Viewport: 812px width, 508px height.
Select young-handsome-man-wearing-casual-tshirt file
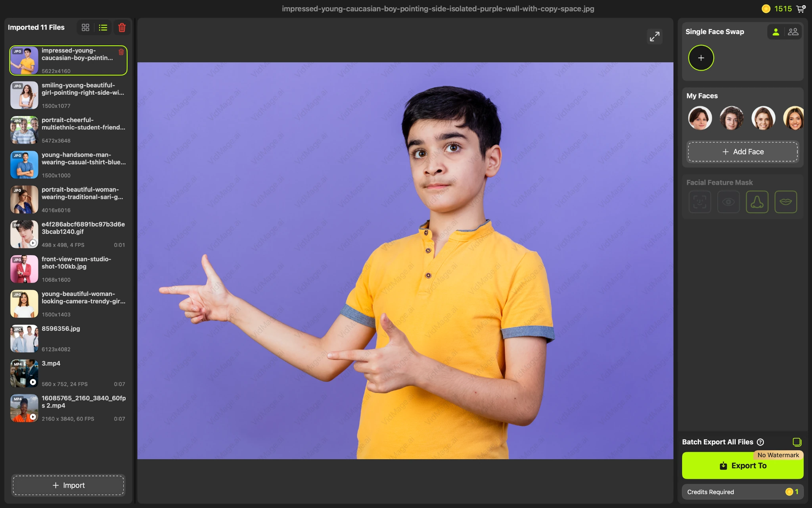coord(68,165)
